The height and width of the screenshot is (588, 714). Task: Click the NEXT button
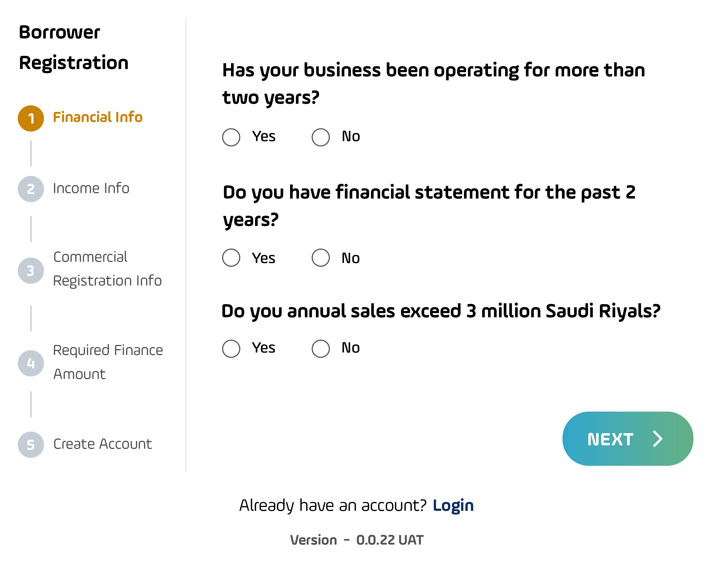coord(627,438)
